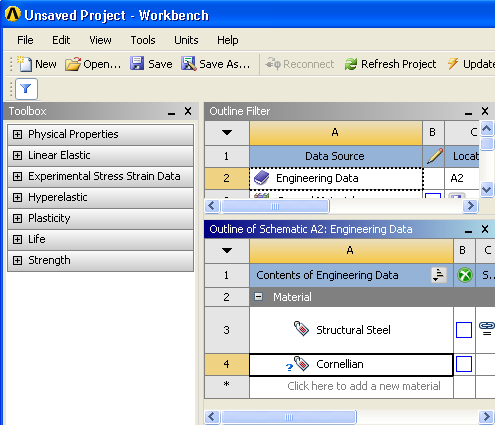Collapse the Material group row
This screenshot has height=425, width=495.
click(258, 297)
